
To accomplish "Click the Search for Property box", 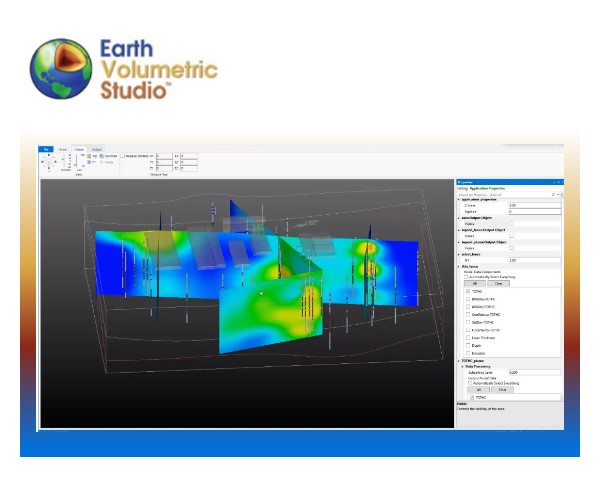I will (504, 195).
